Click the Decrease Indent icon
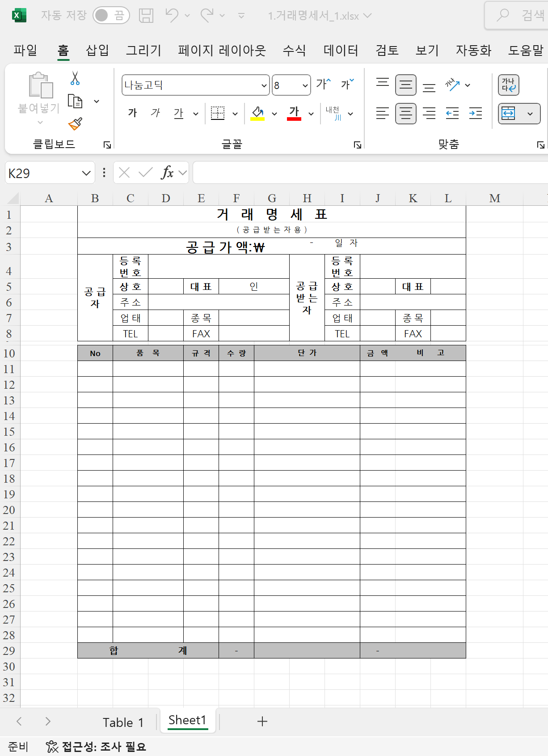Viewport: 548px width, 756px height. pyautogui.click(x=452, y=114)
